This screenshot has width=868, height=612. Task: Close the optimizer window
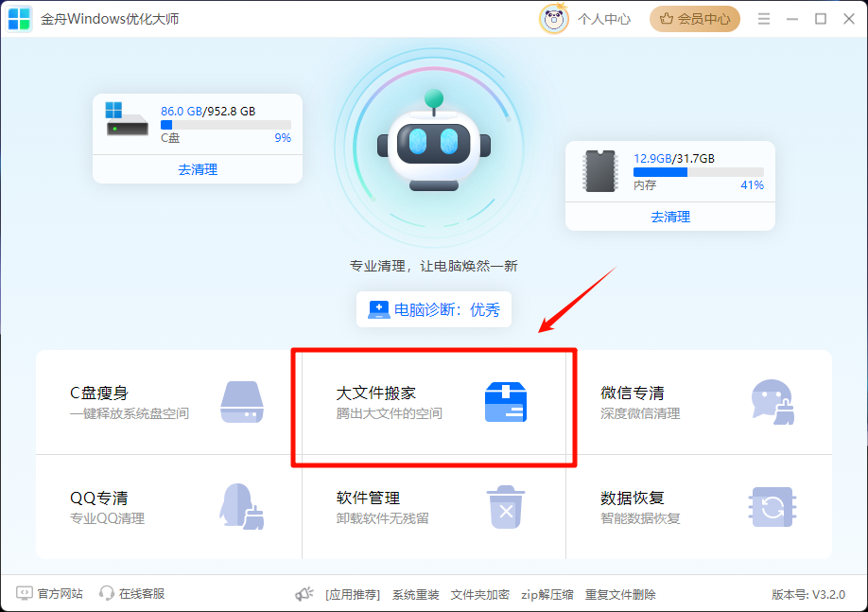tap(849, 19)
